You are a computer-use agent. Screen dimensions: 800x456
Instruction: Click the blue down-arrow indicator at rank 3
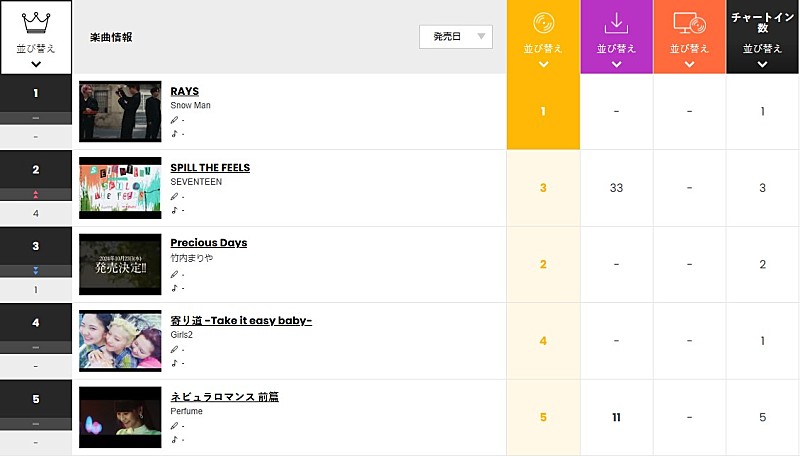[x=36, y=270]
